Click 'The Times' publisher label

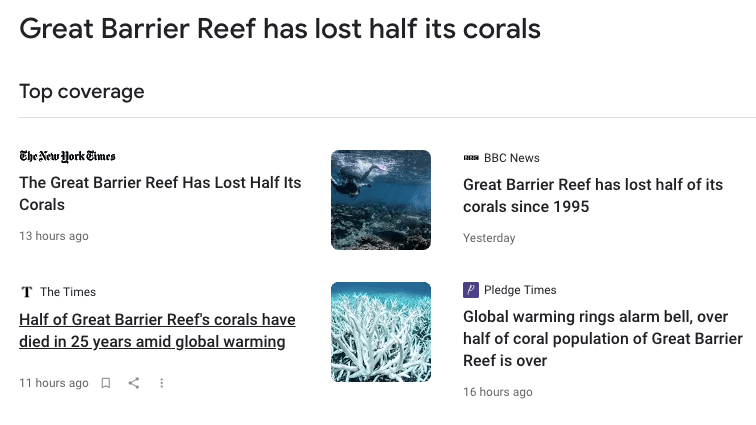coord(68,292)
